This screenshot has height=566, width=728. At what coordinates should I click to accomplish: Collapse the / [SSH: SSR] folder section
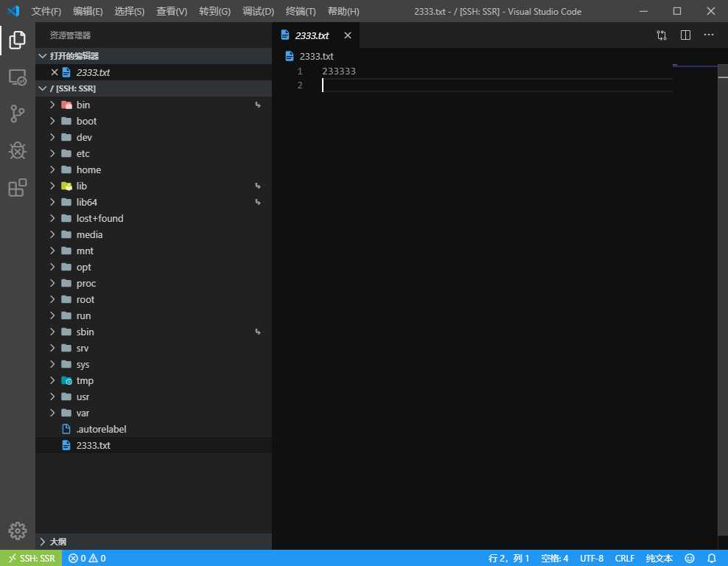coord(154,88)
